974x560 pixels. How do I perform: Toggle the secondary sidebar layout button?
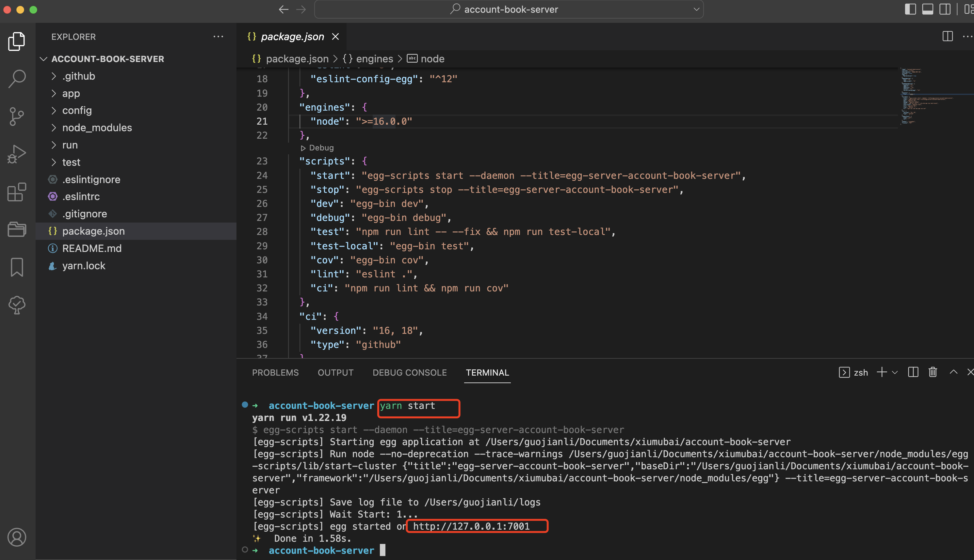(x=945, y=9)
